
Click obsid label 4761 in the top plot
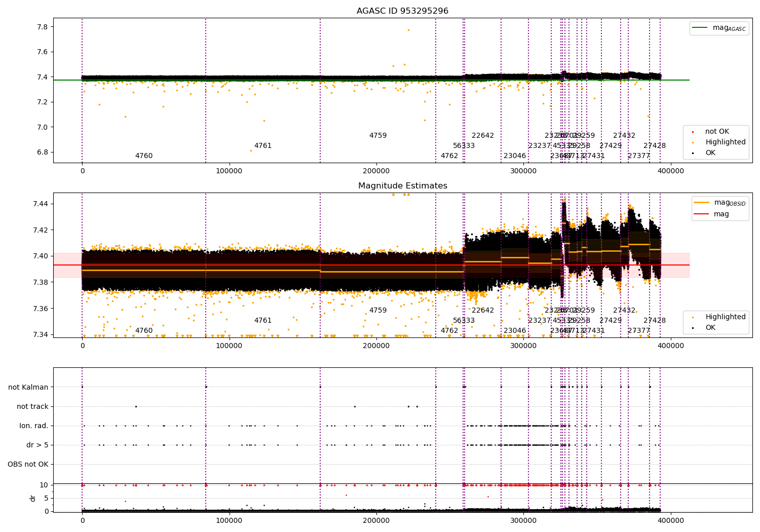pos(263,146)
